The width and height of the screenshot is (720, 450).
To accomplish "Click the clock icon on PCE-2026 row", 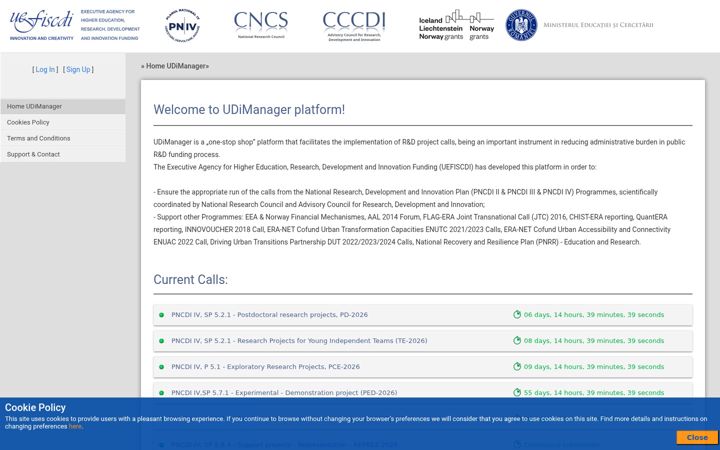I will pyautogui.click(x=517, y=366).
